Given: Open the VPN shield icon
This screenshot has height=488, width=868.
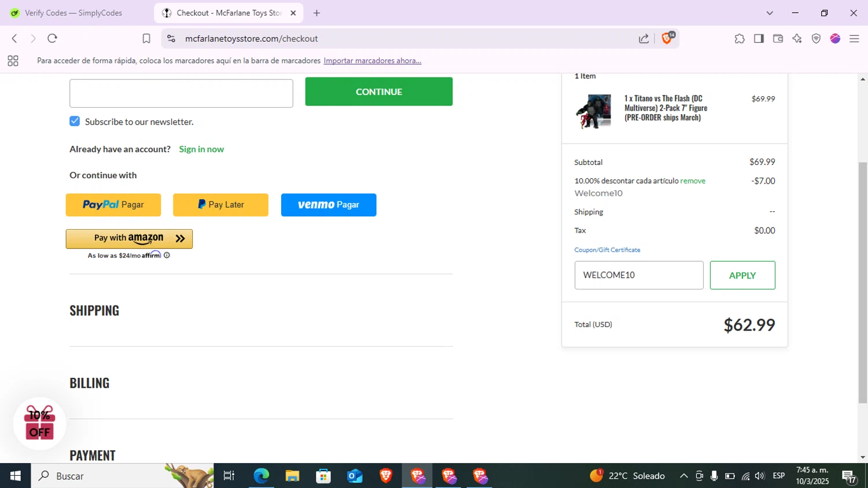Looking at the screenshot, I should click(816, 38).
